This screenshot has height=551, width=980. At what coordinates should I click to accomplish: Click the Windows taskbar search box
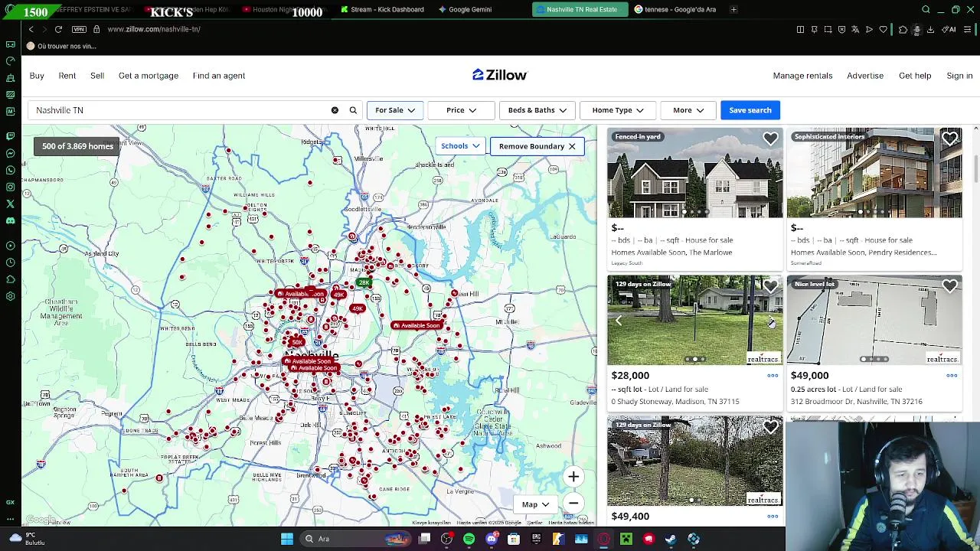(357, 539)
